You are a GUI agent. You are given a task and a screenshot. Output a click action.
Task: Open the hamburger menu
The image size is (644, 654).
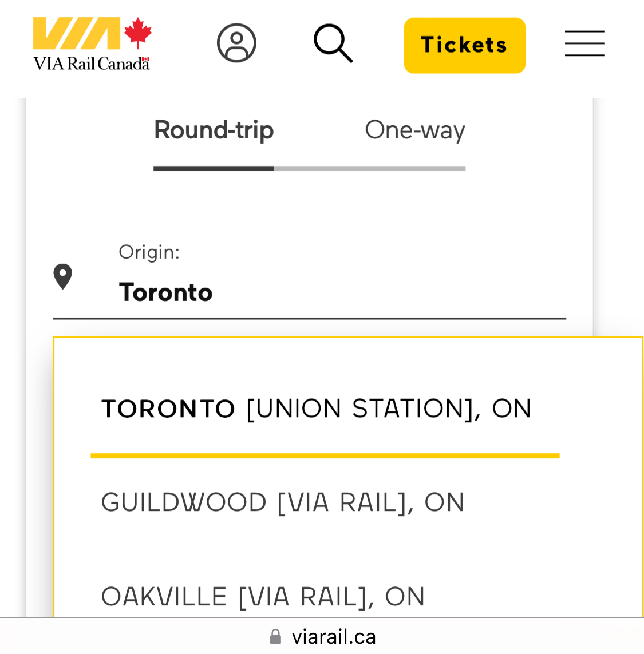point(584,43)
